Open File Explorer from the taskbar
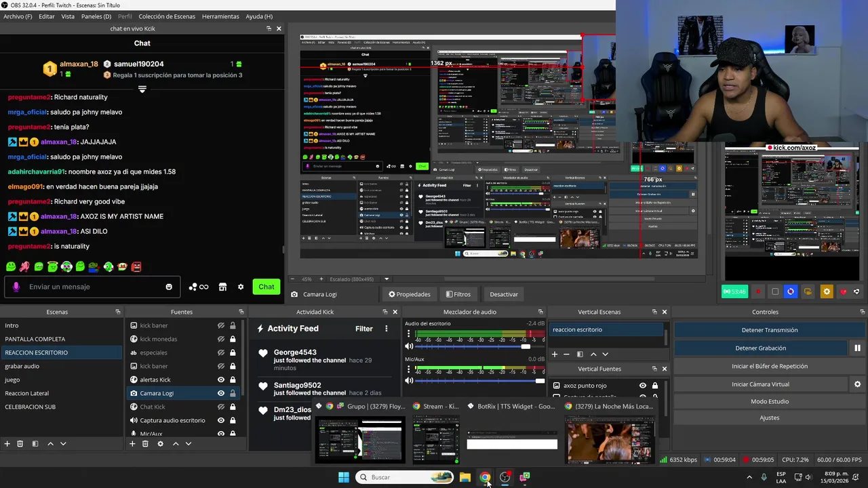Image resolution: width=868 pixels, height=488 pixels. (465, 477)
